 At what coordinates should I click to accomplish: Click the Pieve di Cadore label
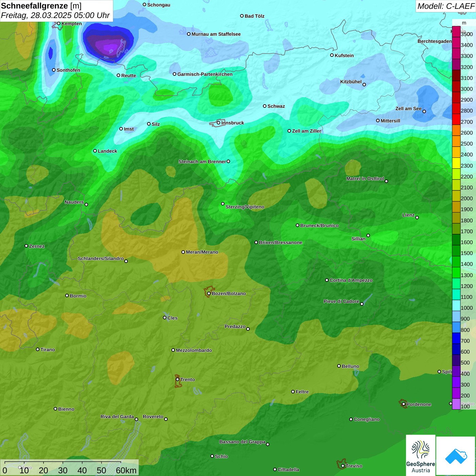tap(341, 301)
